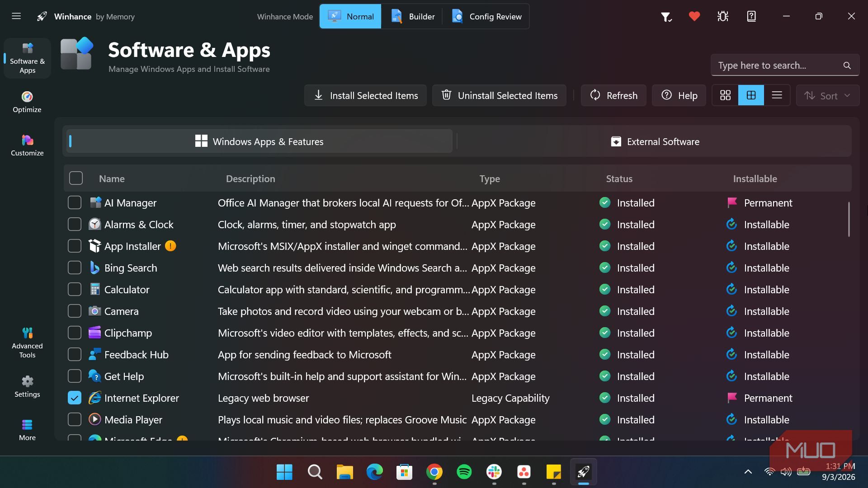Click More in the sidebar
Image resolution: width=868 pixels, height=488 pixels.
[27, 430]
